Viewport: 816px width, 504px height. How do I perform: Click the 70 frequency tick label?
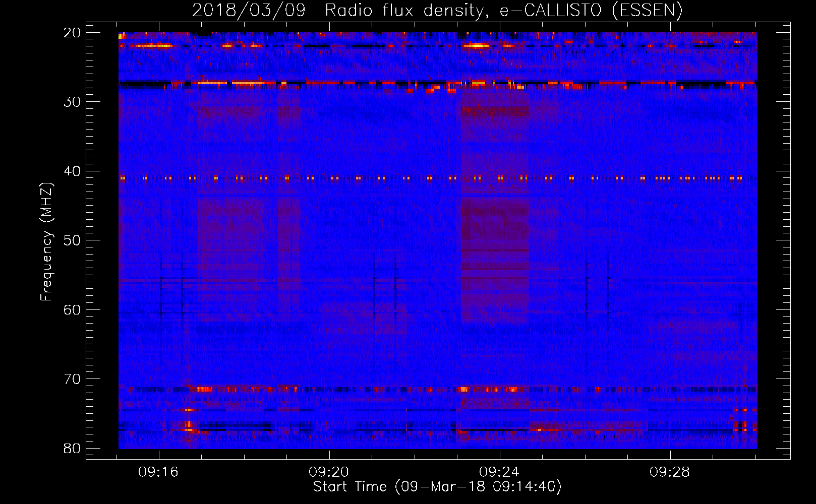click(x=72, y=379)
